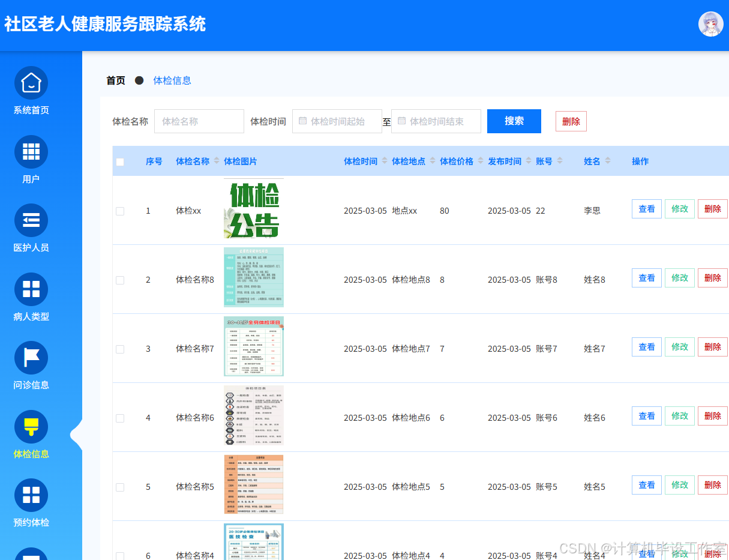Open 体检公告 image thumbnail in row 1

[x=254, y=208]
